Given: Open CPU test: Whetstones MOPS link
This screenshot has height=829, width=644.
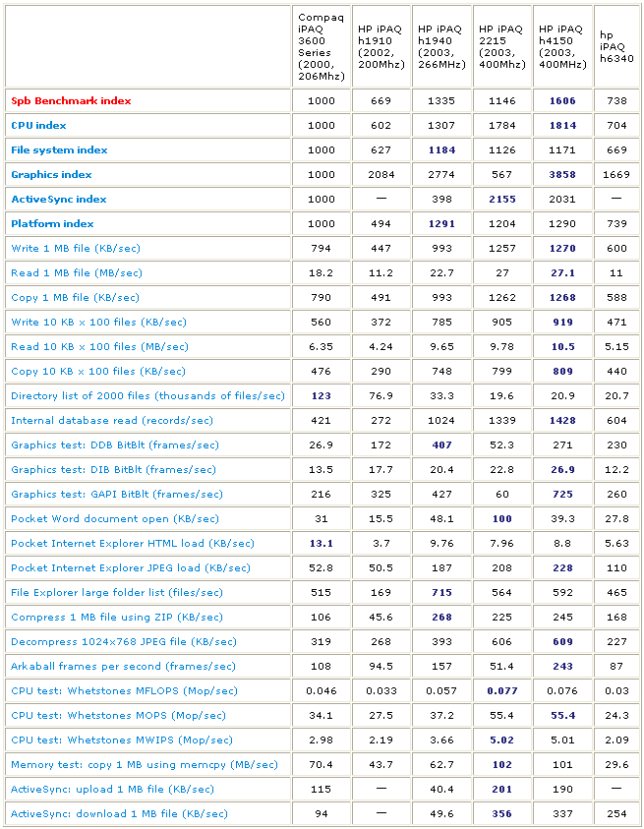Looking at the screenshot, I should pos(118,715).
